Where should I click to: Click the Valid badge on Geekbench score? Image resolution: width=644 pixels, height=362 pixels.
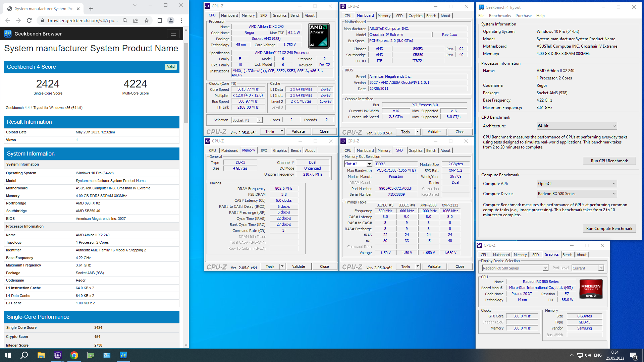tap(171, 67)
